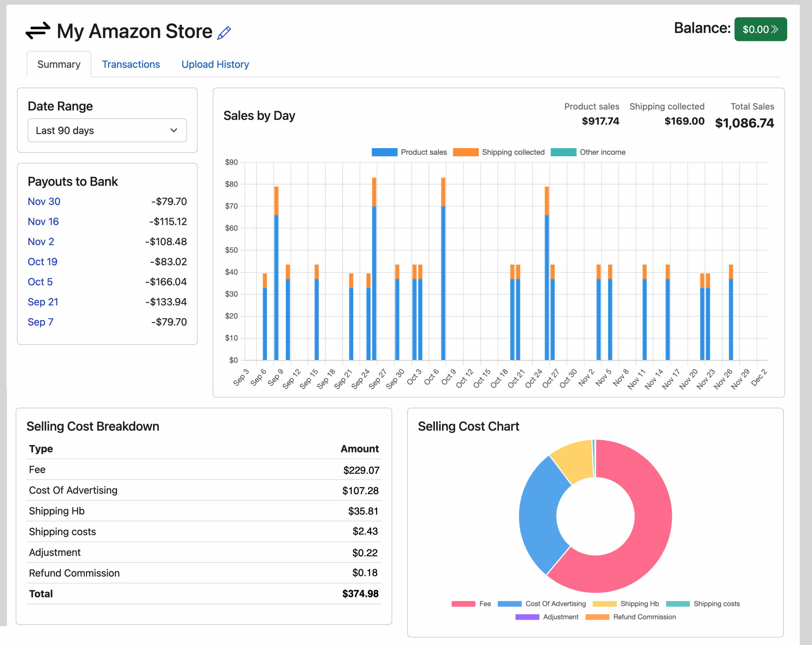
Task: Open balance details via the $0.00 chevron button
Action: coord(760,30)
